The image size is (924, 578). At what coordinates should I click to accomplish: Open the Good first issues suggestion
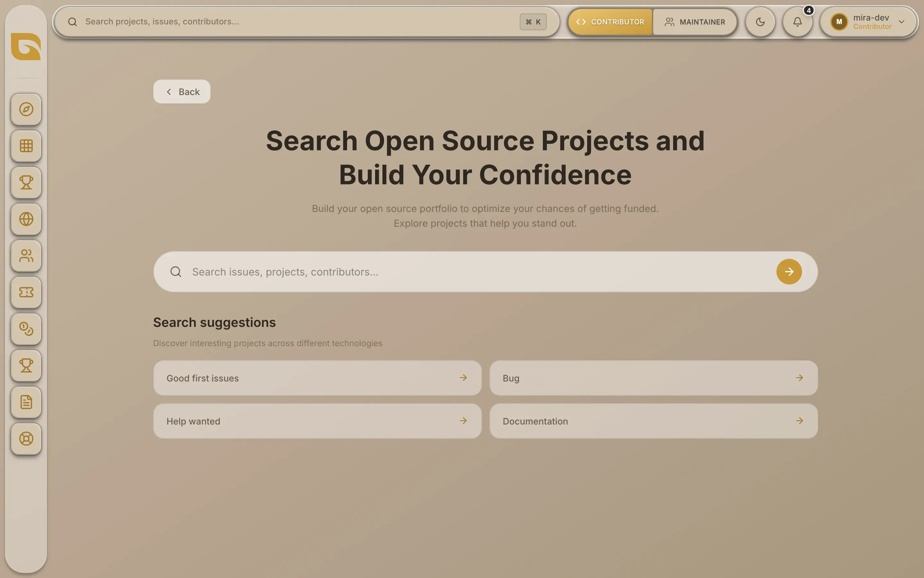click(317, 378)
